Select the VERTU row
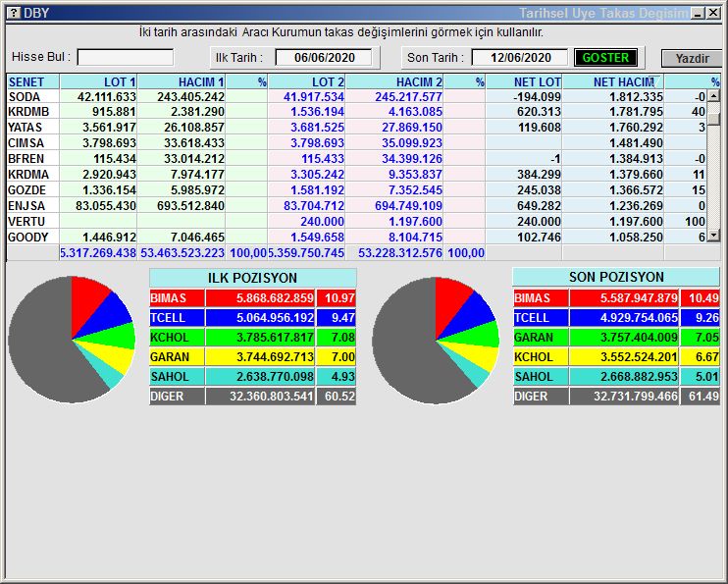Image resolution: width=728 pixels, height=584 pixels. point(356,222)
